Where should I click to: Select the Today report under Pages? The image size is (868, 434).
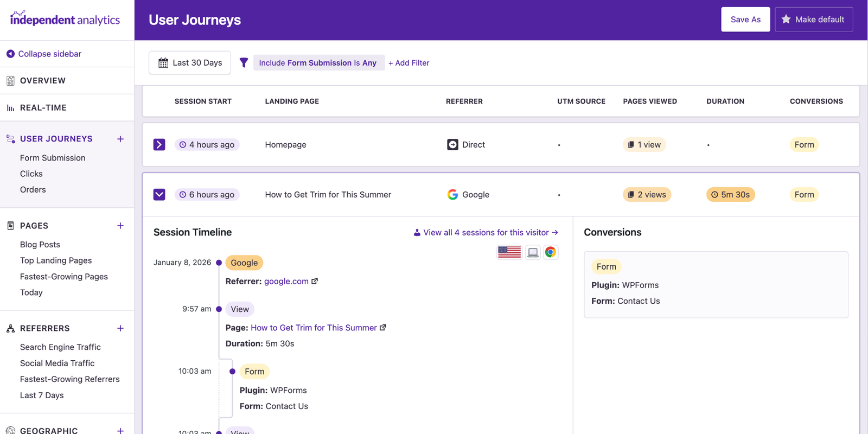coord(31,292)
